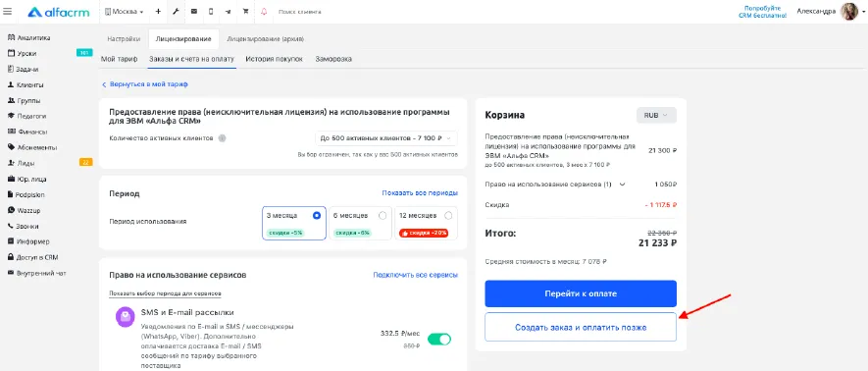This screenshot has width=868, height=371.
Task: Open Группы in the sidebar
Action: coord(25,101)
